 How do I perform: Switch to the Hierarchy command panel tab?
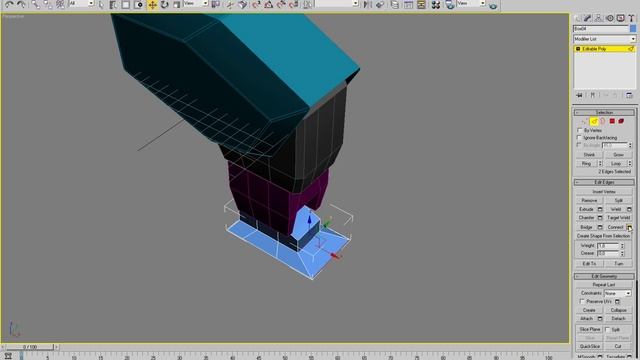tap(598, 18)
